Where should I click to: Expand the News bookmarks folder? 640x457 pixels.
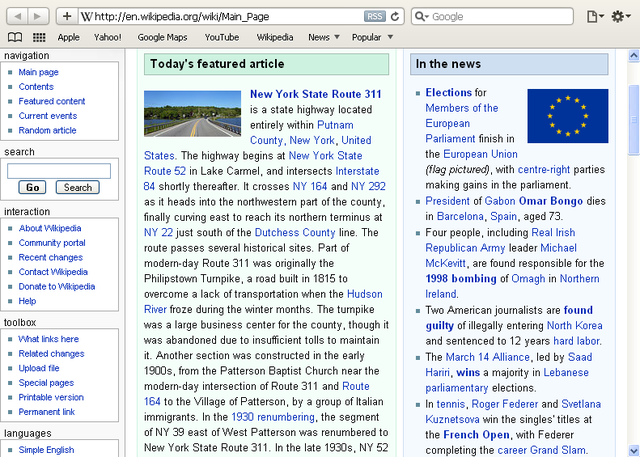324,37
